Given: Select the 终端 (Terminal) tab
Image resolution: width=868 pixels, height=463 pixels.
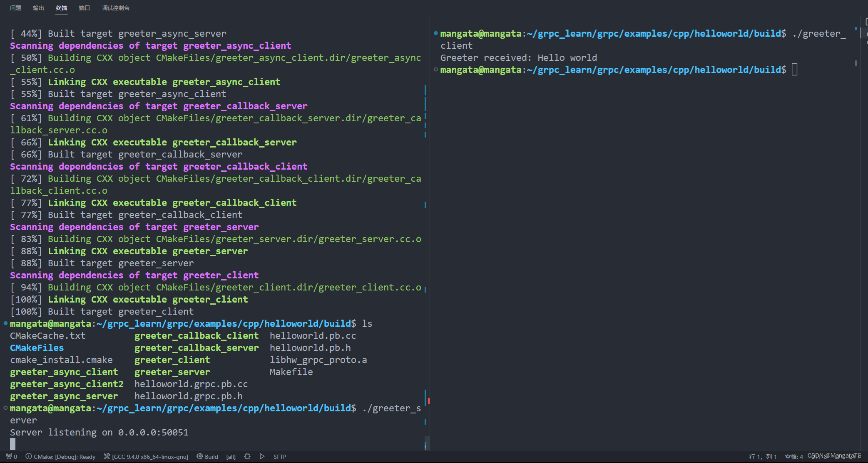Looking at the screenshot, I should tap(61, 8).
